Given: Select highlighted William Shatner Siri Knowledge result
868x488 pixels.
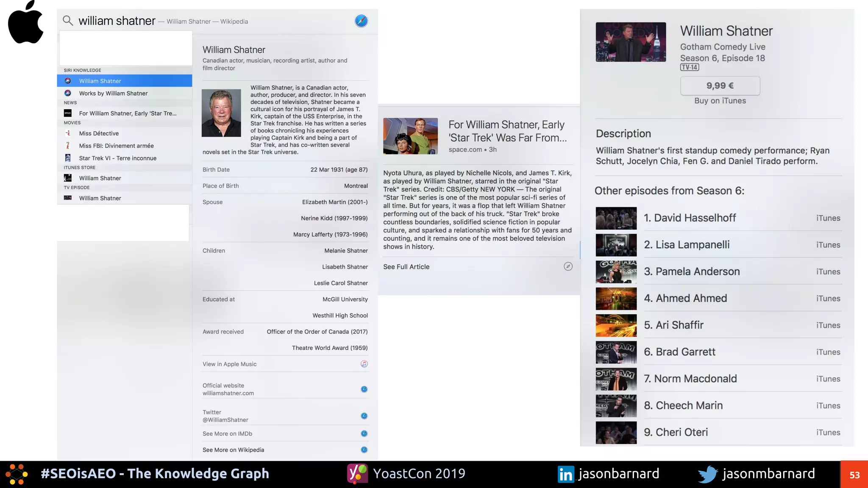Looking at the screenshot, I should [125, 81].
